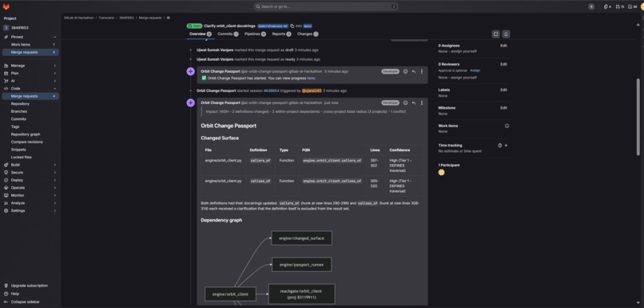Open Compare revisions in sidebar
The height and width of the screenshot is (308, 644).
(x=30, y=142)
